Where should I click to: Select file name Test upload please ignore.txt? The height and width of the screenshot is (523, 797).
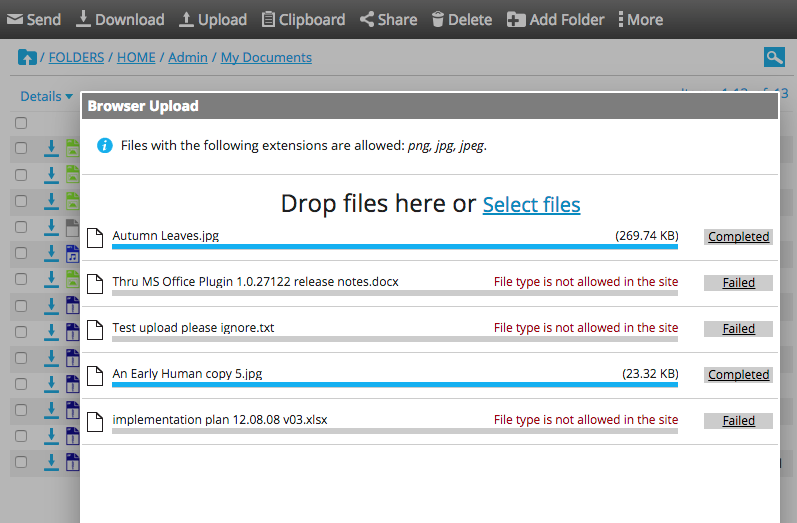pos(193,328)
